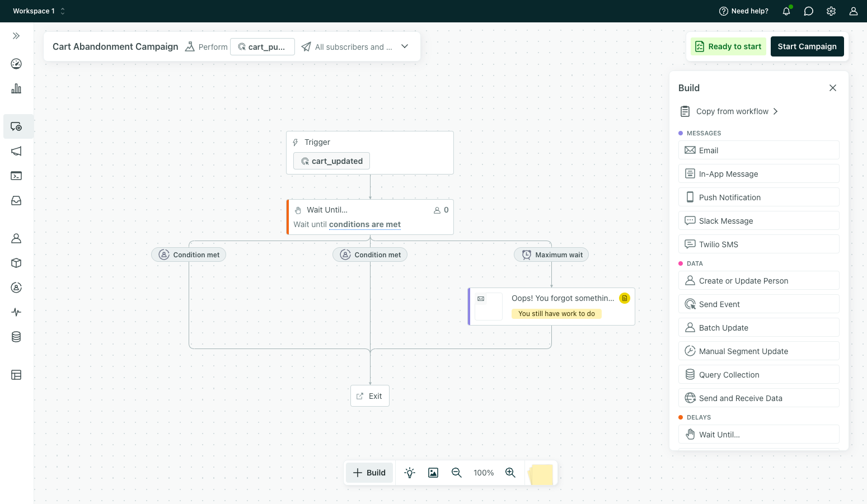
Task: Add a Manual Segment Update block
Action: [759, 351]
